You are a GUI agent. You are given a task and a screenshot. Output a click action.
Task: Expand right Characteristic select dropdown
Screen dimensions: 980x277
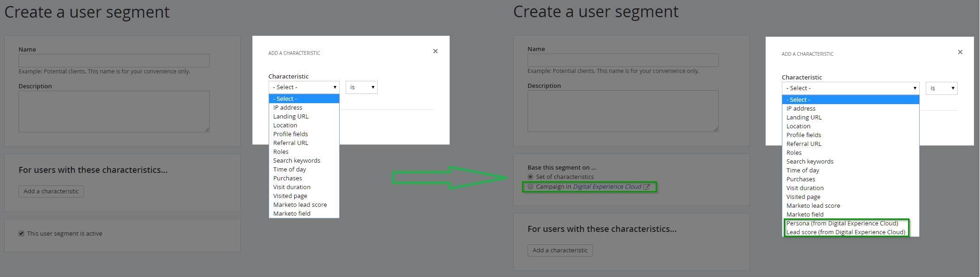(850, 88)
